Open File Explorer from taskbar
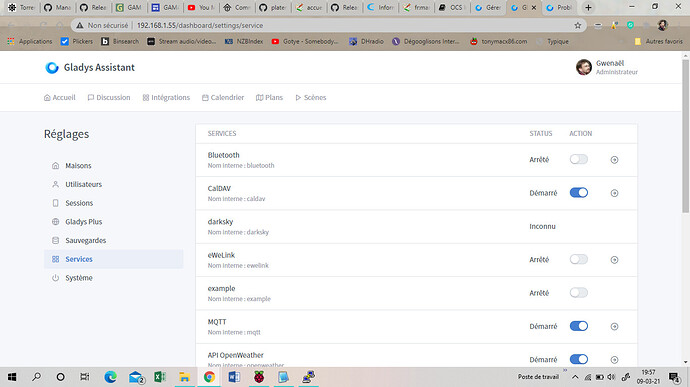Screen dimensions: 690x387 tap(184, 377)
